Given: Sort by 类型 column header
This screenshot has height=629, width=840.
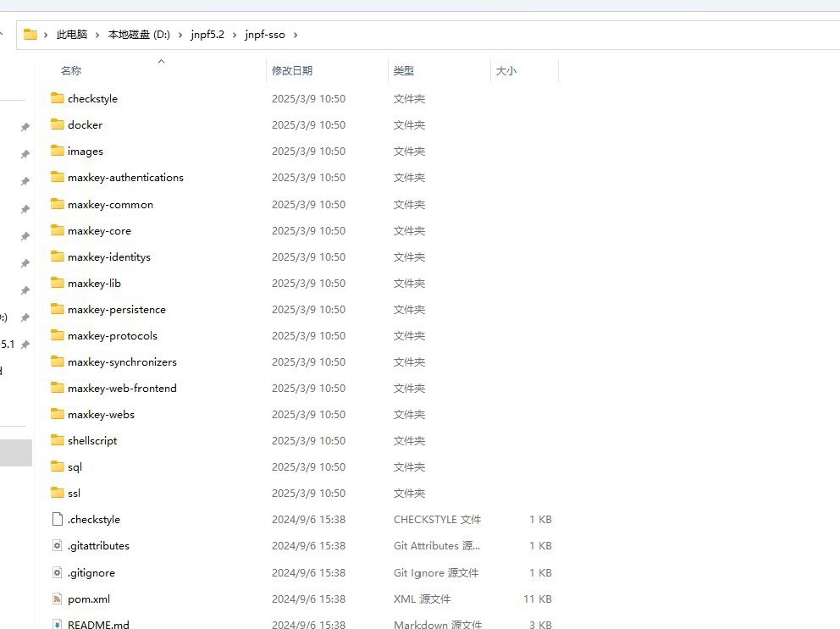Looking at the screenshot, I should click(403, 71).
